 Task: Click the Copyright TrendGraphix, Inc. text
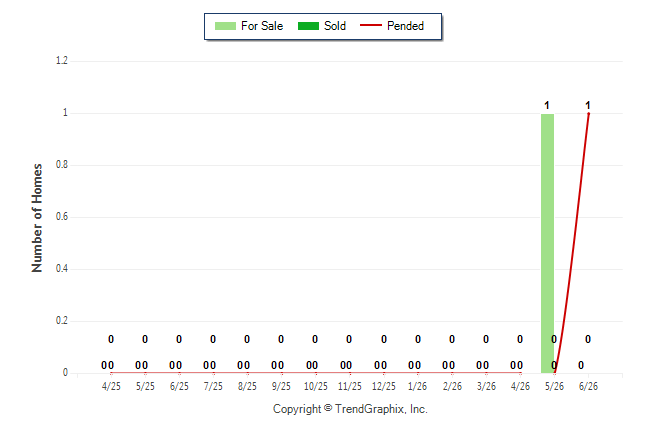click(350, 409)
